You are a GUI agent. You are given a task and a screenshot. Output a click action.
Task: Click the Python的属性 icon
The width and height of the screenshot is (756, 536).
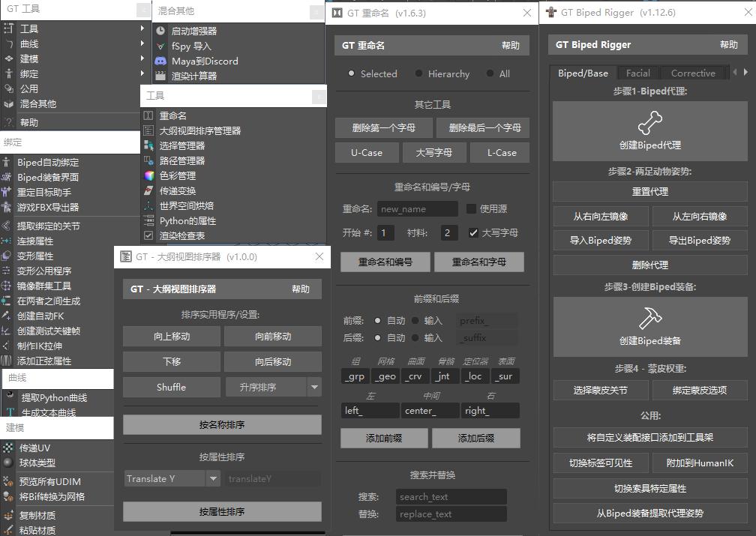point(148,220)
